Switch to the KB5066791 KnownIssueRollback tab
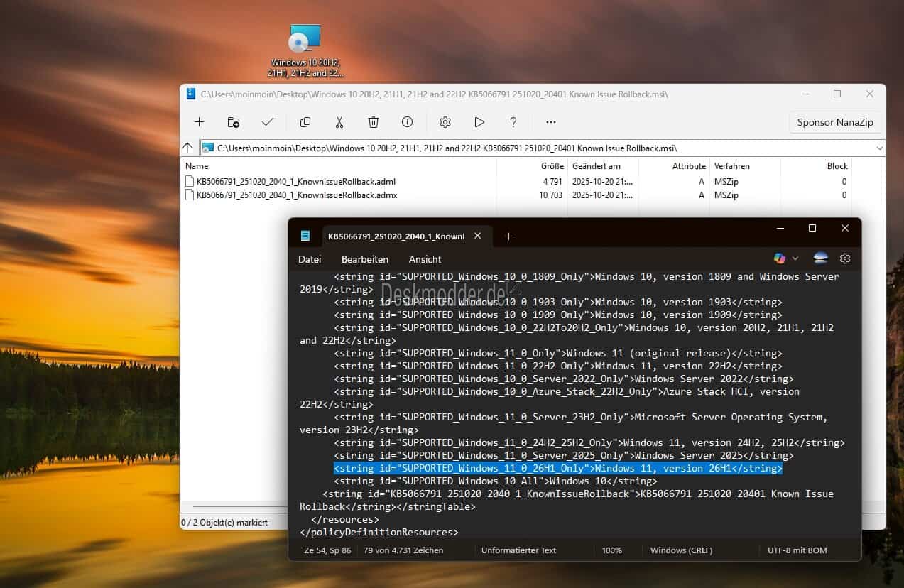The image size is (904, 588). click(x=398, y=236)
